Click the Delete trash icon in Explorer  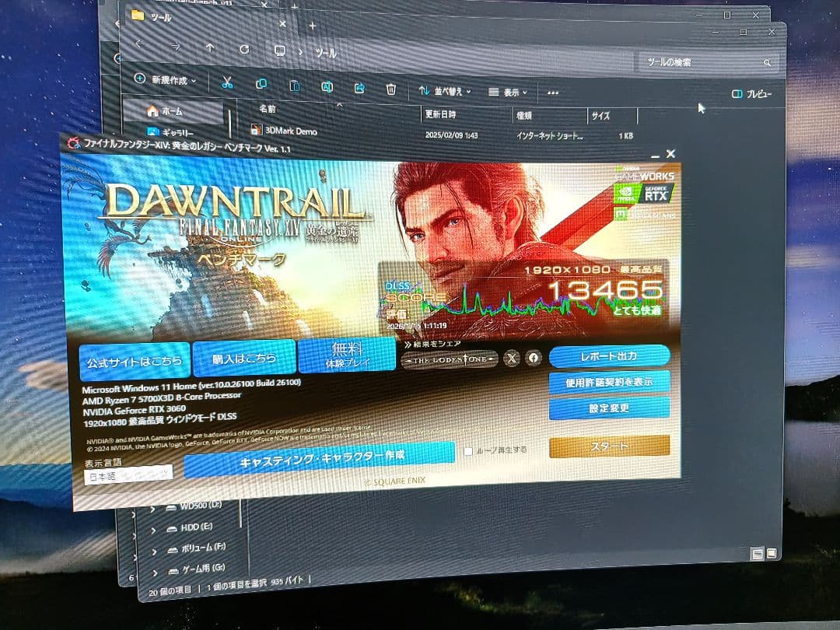pos(391,89)
